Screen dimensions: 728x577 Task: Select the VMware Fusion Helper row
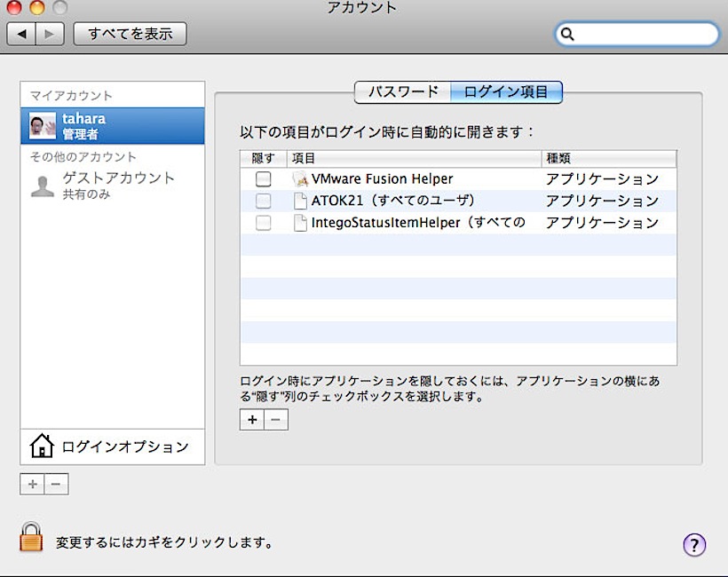458,178
